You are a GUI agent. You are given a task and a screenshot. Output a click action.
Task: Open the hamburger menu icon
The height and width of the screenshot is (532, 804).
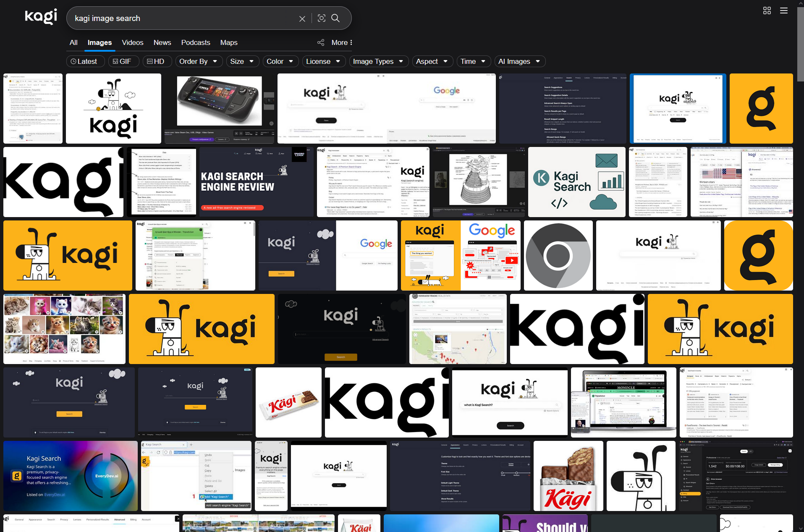(783, 10)
